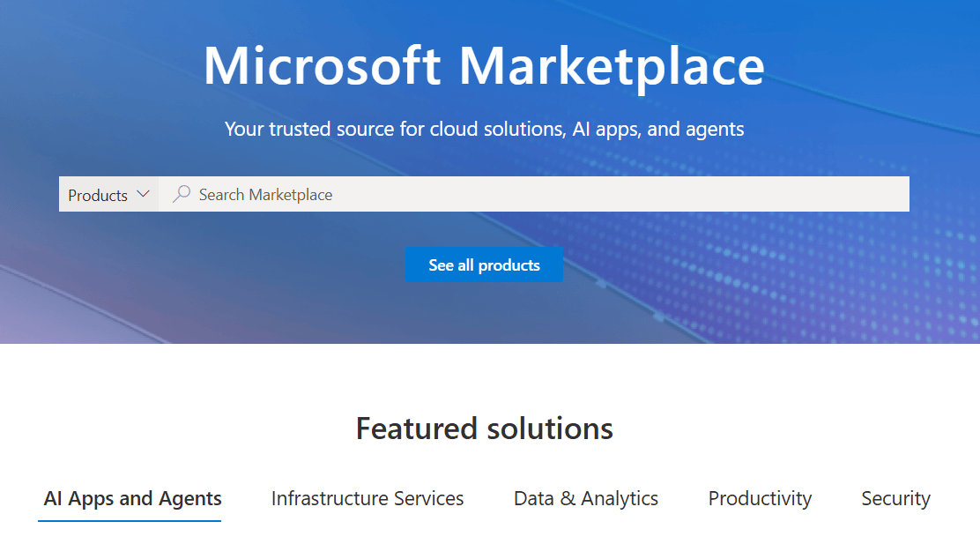Image resolution: width=980 pixels, height=544 pixels.
Task: Select the AI Apps and Agents tab
Action: click(x=132, y=498)
